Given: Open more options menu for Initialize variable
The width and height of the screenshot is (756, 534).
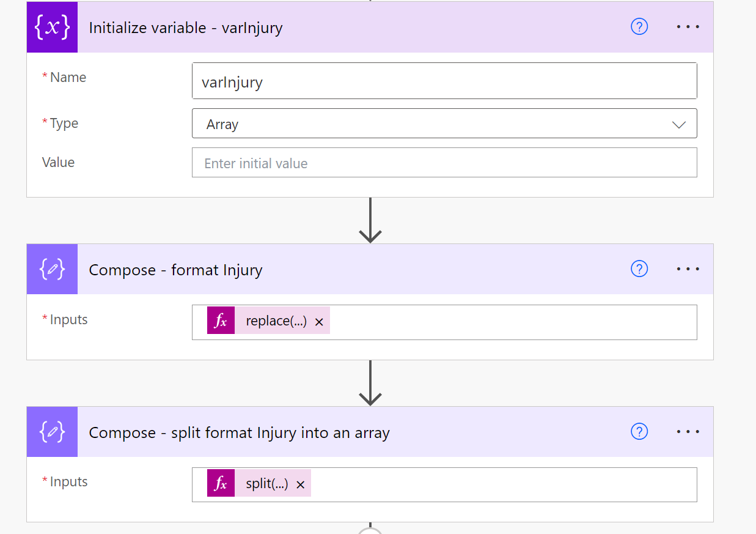Looking at the screenshot, I should coord(688,27).
